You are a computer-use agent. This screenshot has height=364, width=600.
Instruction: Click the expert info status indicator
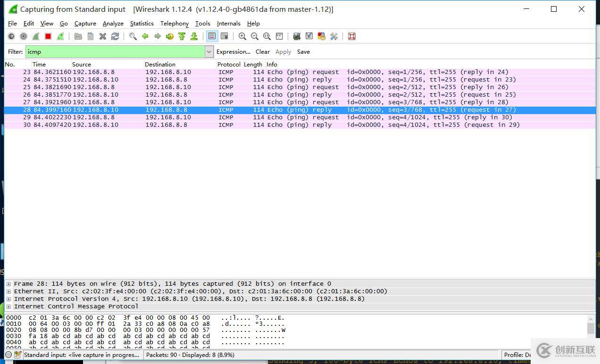click(8, 355)
